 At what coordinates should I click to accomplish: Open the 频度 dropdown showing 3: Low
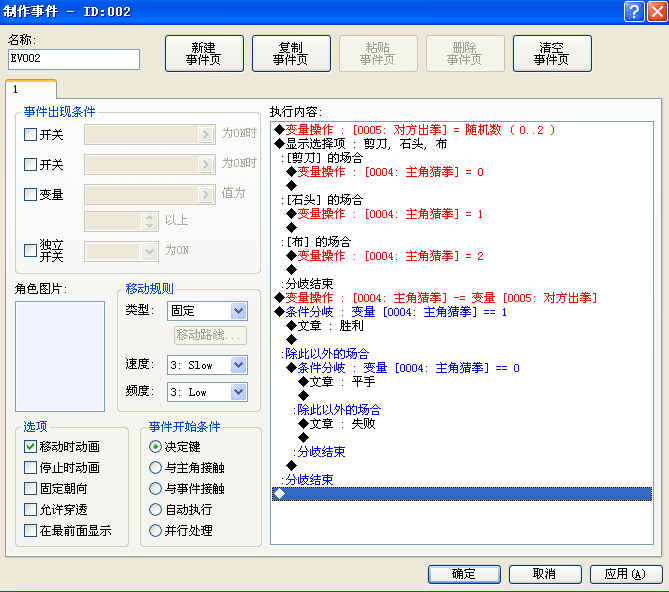pos(207,392)
